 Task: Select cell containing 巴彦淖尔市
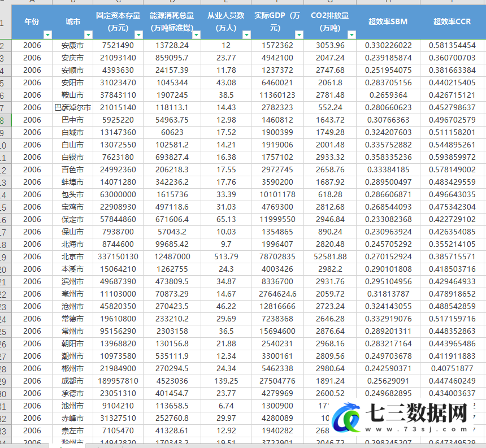pyautogui.click(x=73, y=107)
